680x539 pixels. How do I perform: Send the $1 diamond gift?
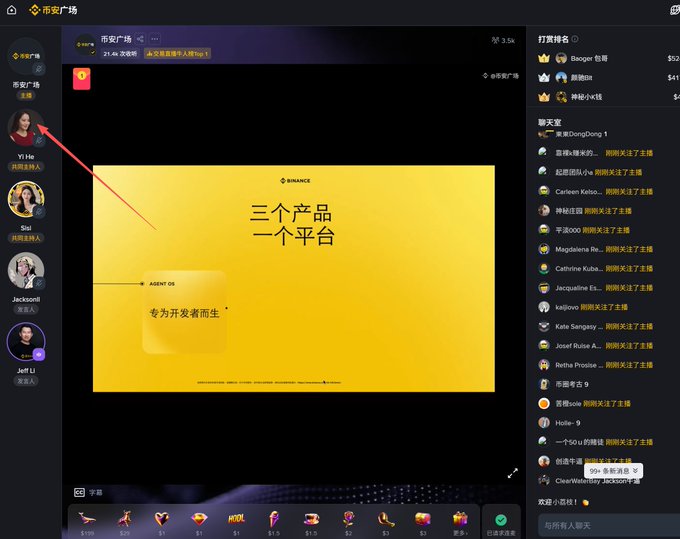click(x=199, y=523)
